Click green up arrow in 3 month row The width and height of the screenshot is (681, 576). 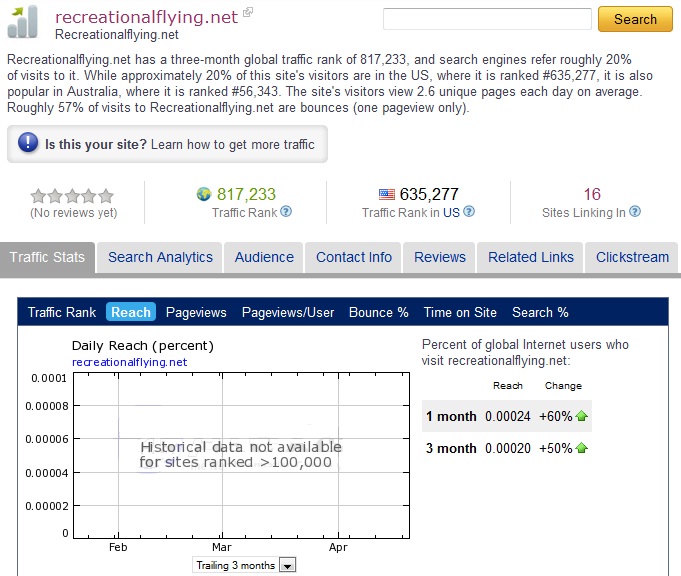tap(582, 447)
